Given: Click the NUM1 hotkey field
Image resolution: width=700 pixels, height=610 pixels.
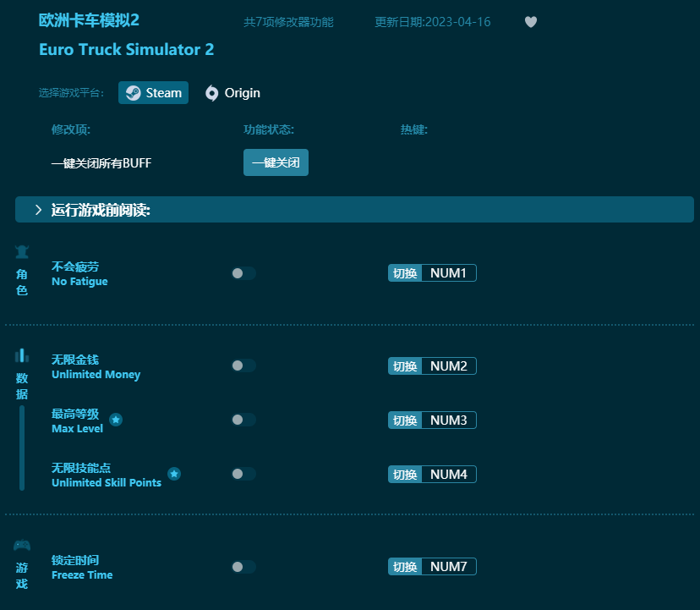Looking at the screenshot, I should pyautogui.click(x=450, y=272).
